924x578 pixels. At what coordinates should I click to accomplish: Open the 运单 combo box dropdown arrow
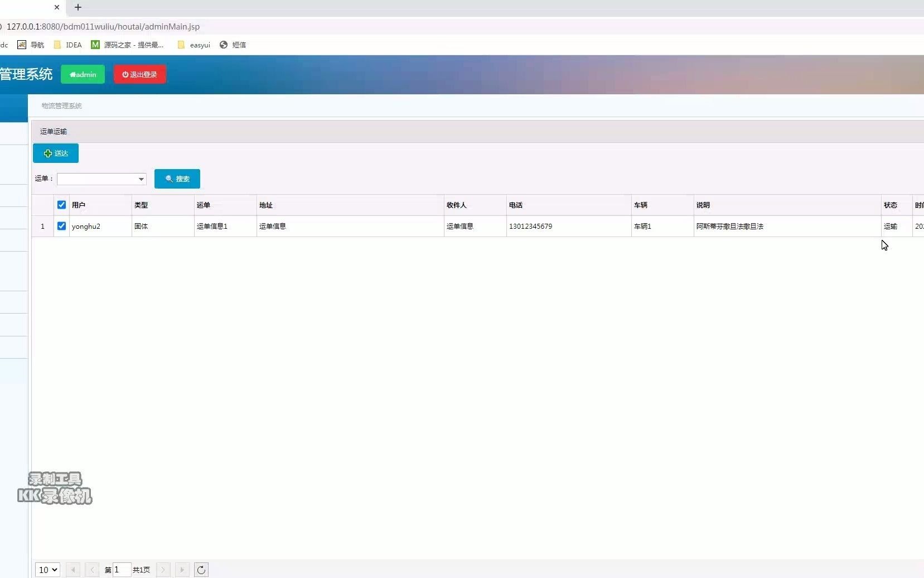(141, 179)
